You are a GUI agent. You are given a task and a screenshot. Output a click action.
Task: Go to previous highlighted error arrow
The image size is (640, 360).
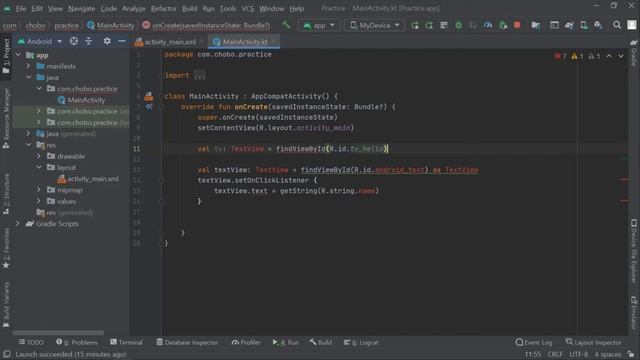click(x=609, y=56)
